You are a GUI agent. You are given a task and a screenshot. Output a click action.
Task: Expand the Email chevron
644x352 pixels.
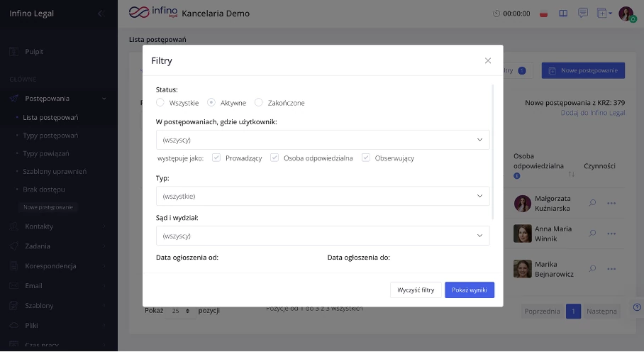(x=104, y=286)
